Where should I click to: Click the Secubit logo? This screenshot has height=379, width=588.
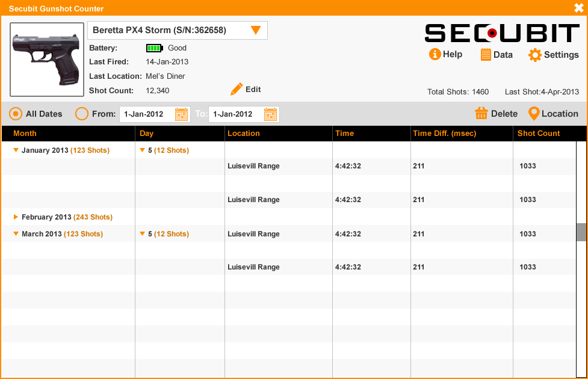tap(502, 33)
